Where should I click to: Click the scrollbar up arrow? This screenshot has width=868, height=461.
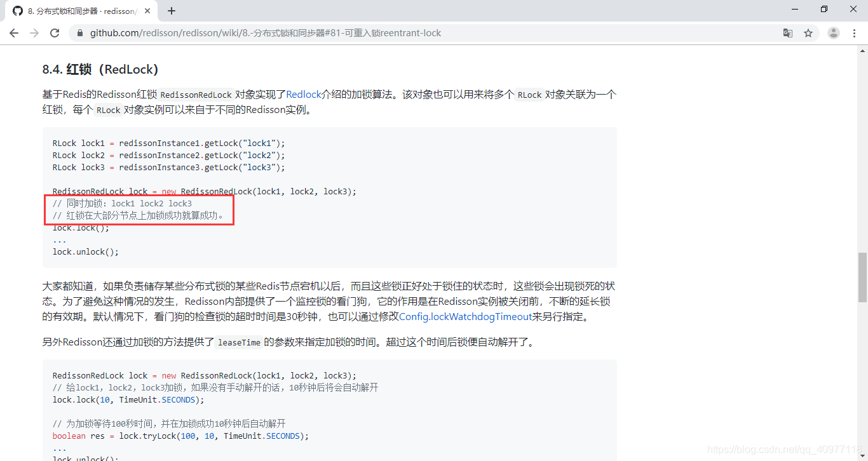862,51
